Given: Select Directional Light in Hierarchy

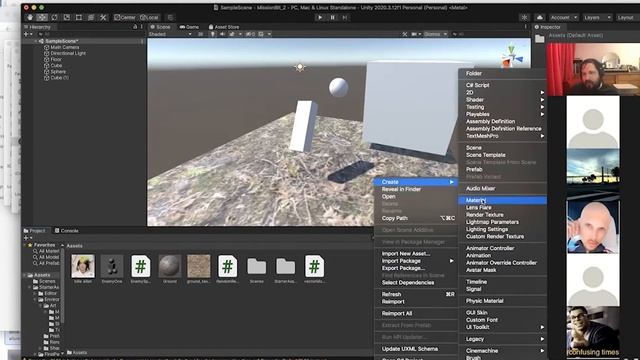Looking at the screenshot, I should (68, 53).
